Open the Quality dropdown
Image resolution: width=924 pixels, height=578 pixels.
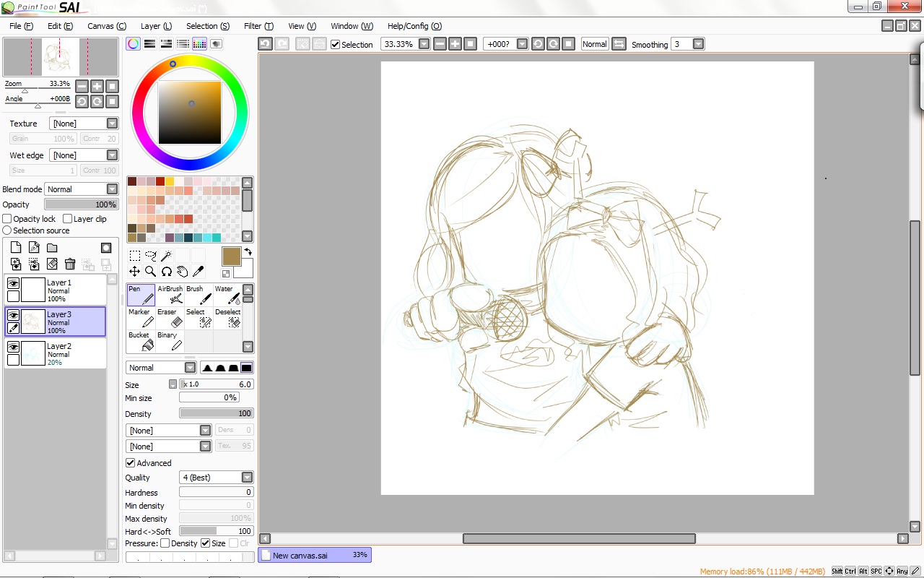216,478
